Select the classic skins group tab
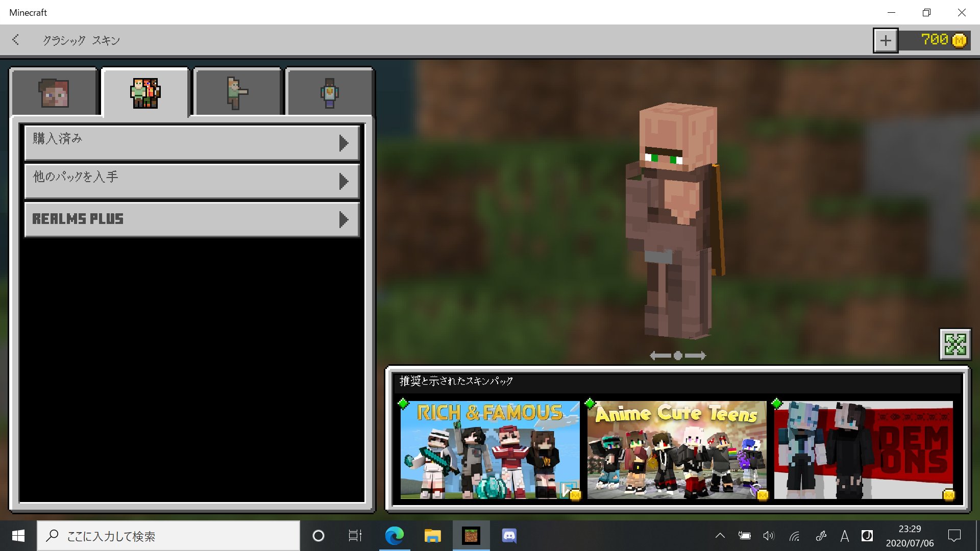980x551 pixels. point(145,92)
